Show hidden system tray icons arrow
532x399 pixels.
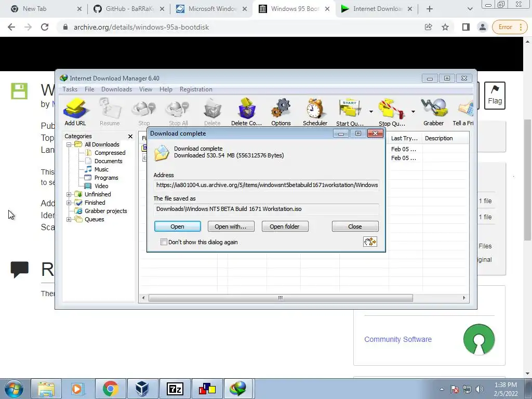(x=442, y=389)
